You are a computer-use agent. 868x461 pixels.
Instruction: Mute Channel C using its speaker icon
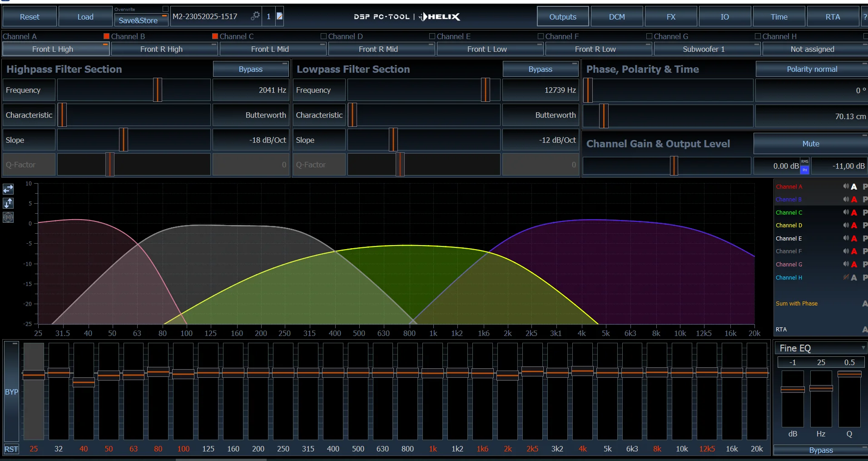(x=846, y=212)
